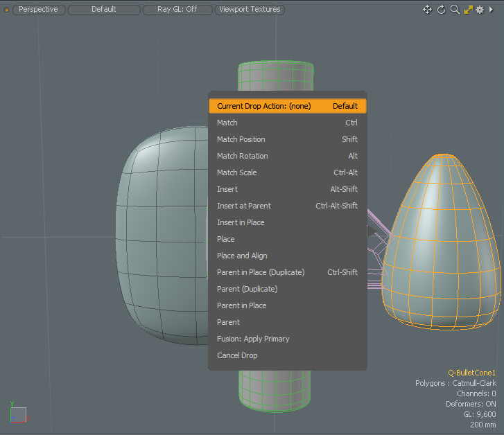Select Insert at Parent option
504x435 pixels.
[244, 206]
